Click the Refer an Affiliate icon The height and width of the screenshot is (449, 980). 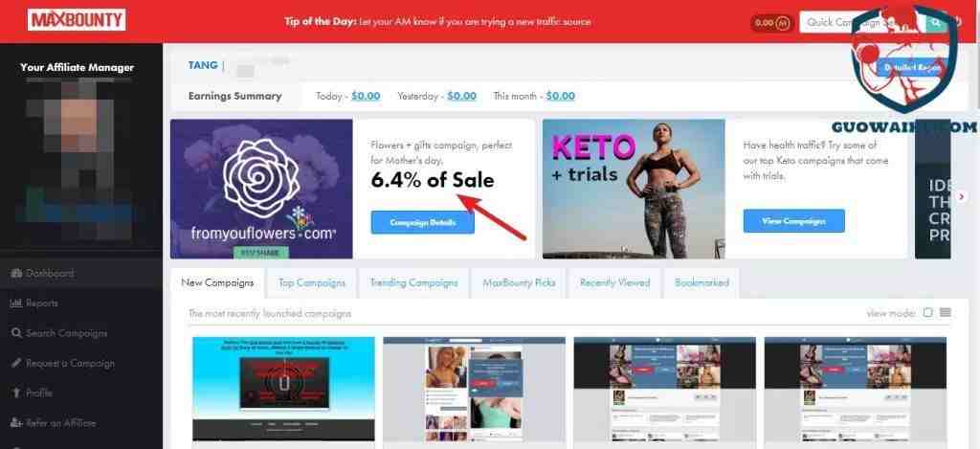(16, 423)
